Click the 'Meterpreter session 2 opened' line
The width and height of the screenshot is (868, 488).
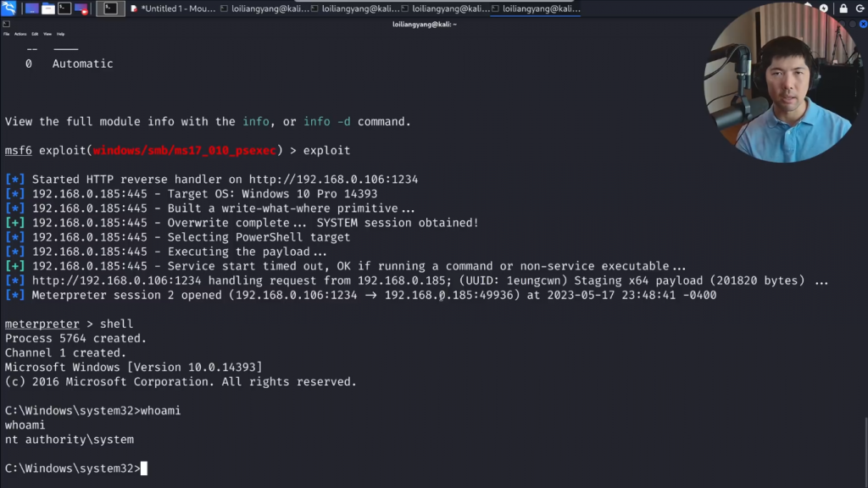(360, 295)
